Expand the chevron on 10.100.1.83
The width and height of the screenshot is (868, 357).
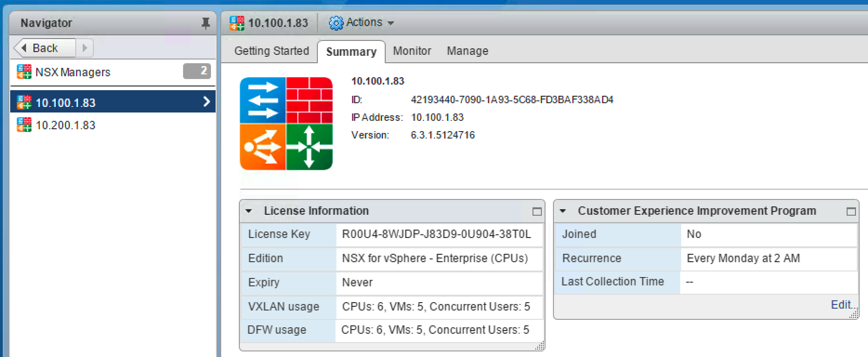point(207,102)
